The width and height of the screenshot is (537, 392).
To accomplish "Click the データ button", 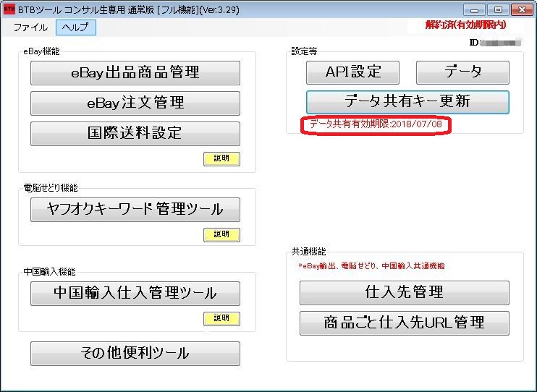I will [x=462, y=72].
